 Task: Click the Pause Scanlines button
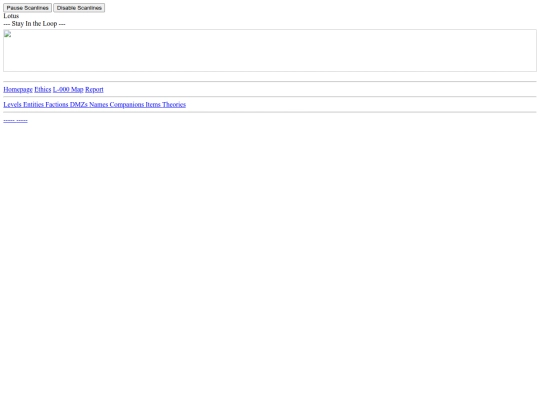27,8
